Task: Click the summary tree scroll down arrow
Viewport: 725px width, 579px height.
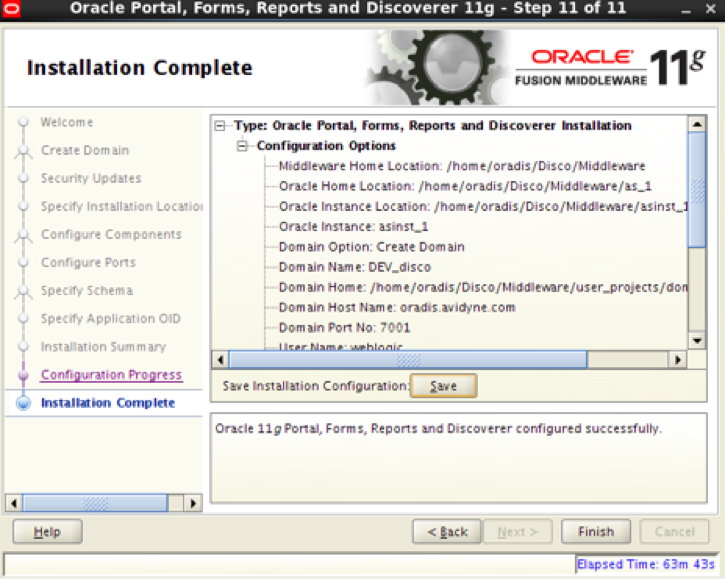Action: pos(697,341)
